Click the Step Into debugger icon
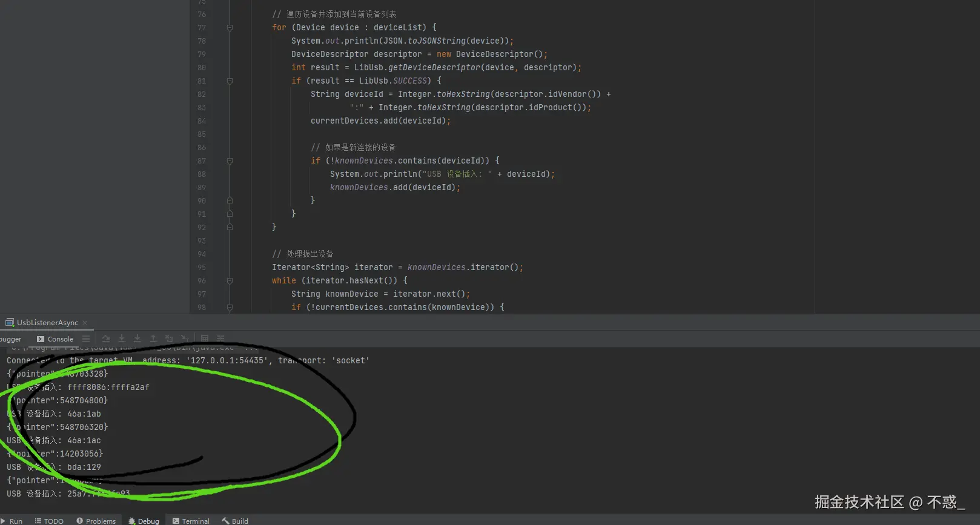Viewport: 980px width, 525px height. click(122, 338)
